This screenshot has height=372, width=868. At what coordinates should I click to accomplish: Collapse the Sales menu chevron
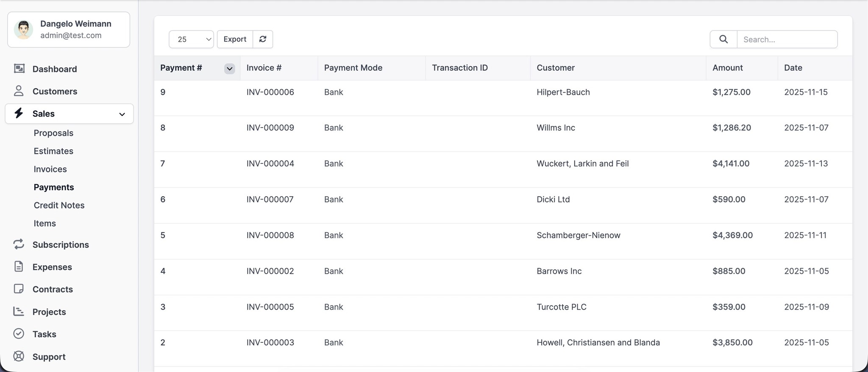[x=122, y=114]
